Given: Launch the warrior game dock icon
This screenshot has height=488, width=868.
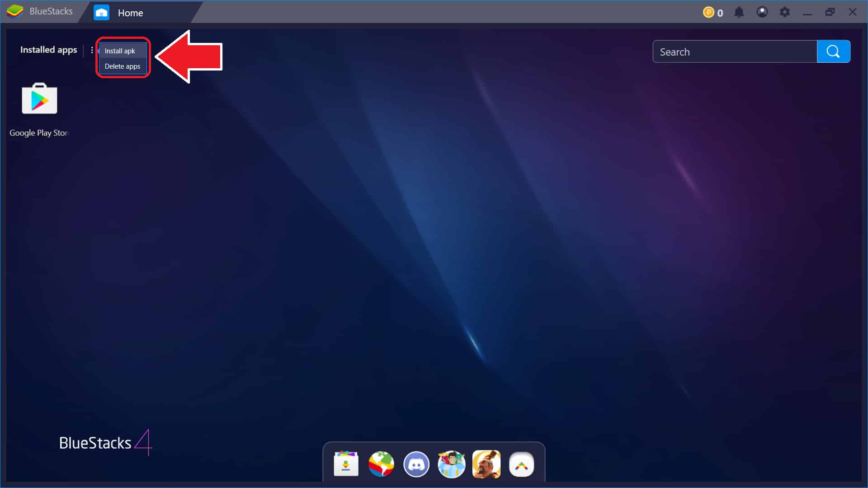Looking at the screenshot, I should tap(486, 464).
